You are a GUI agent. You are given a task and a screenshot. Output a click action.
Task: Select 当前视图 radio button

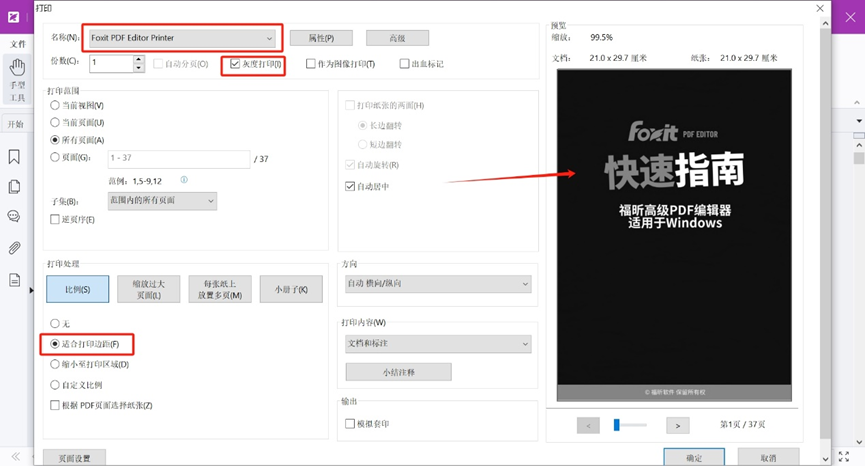55,105
